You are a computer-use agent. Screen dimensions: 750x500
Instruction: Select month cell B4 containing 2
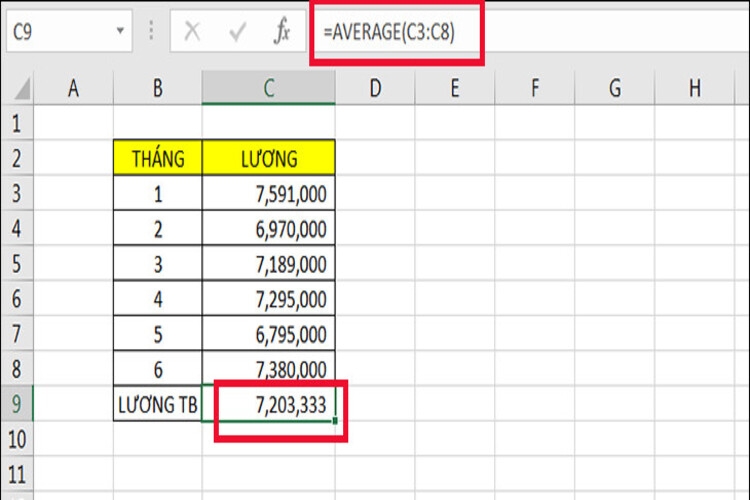tap(158, 228)
